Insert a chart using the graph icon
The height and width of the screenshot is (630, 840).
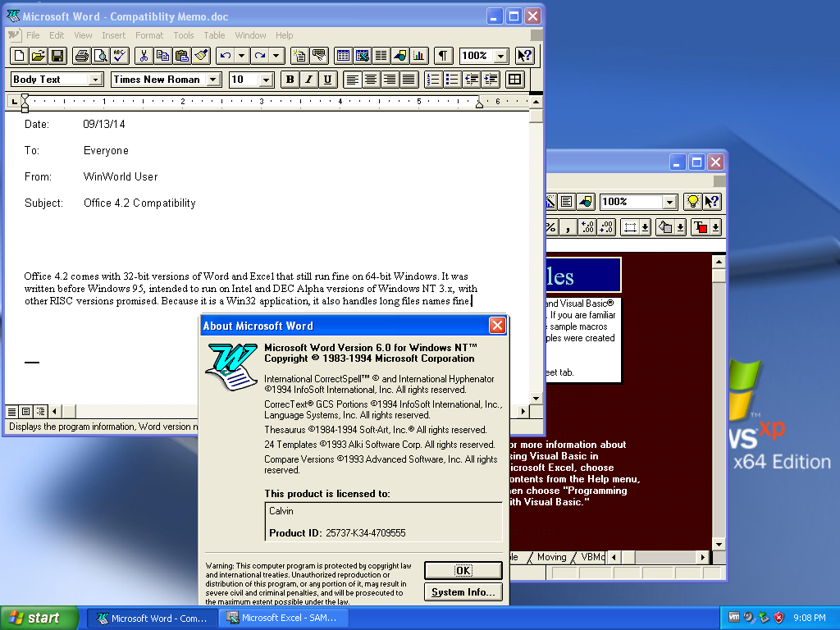(x=419, y=55)
